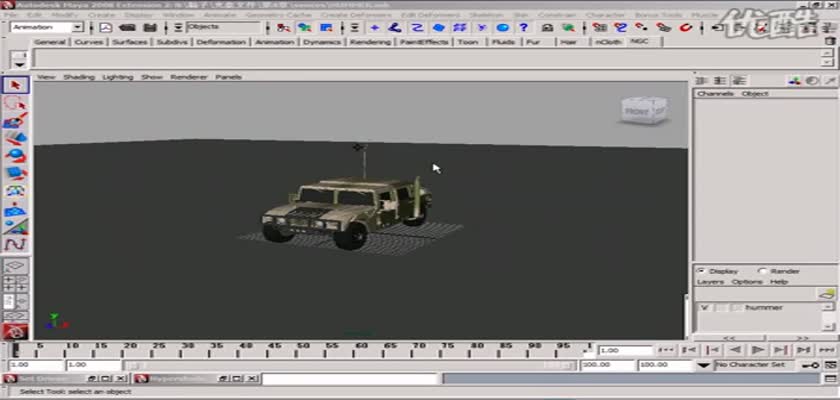Select the Render radio button

[762, 271]
